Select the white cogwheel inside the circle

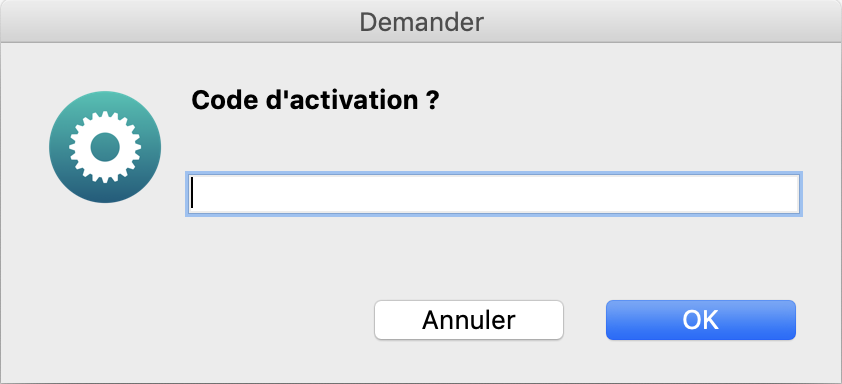[105, 147]
